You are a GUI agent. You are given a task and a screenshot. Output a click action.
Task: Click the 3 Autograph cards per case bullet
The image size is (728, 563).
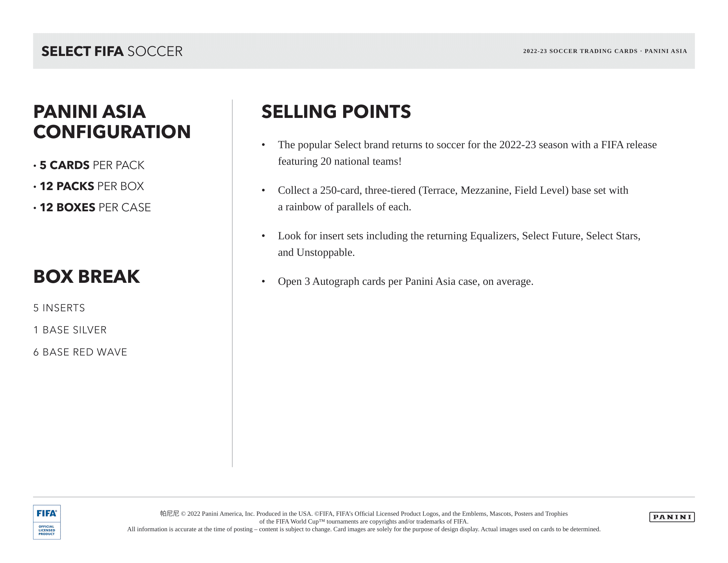click(397, 281)
